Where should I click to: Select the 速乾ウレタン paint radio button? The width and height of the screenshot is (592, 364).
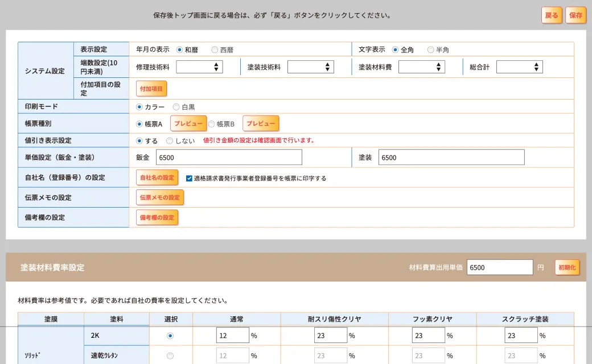point(170,355)
